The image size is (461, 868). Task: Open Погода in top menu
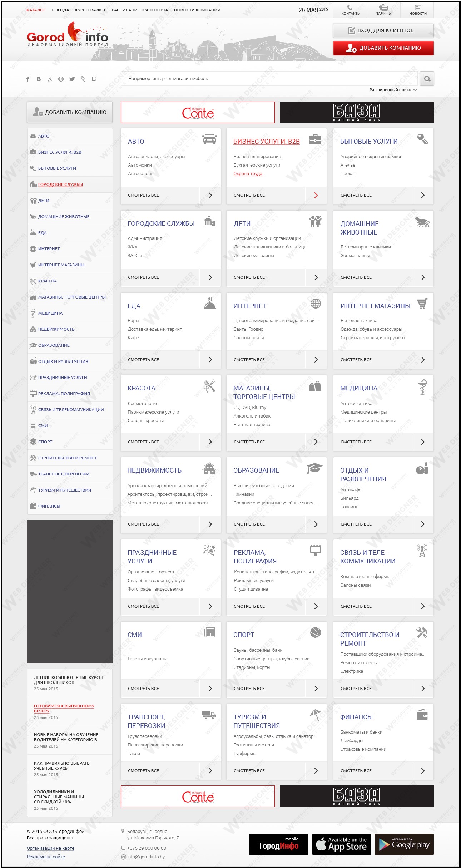coord(60,10)
